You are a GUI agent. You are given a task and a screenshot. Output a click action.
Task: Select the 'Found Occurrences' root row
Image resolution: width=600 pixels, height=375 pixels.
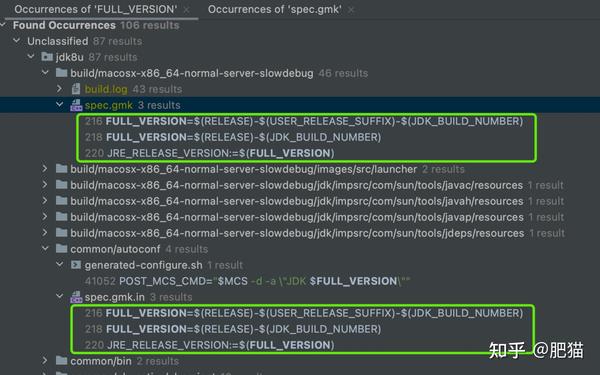300,25
